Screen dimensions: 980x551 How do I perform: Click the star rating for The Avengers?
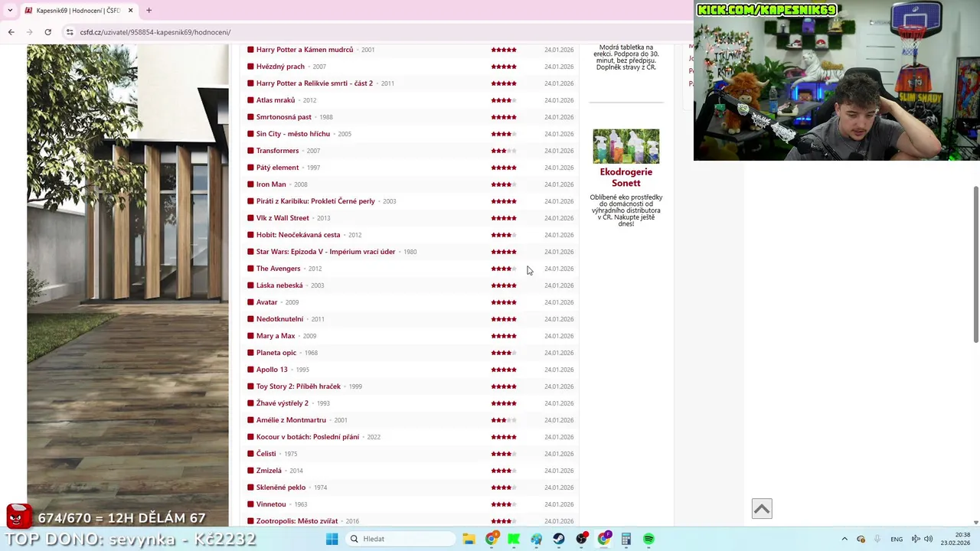504,269
